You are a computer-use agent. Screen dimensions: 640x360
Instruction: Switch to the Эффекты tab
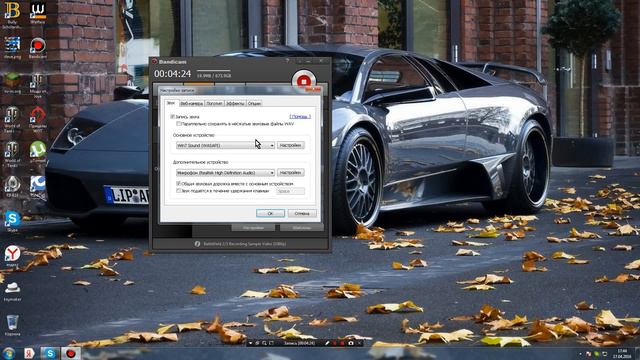click(x=235, y=104)
